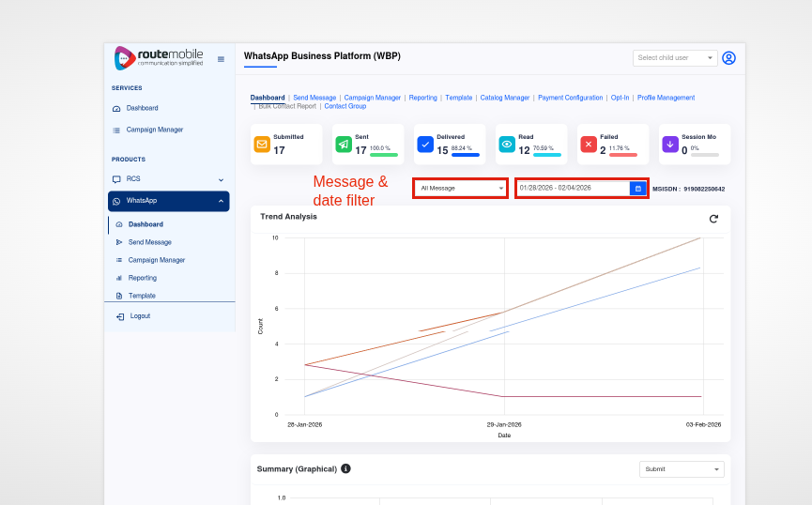Click the date range input field

click(574, 188)
